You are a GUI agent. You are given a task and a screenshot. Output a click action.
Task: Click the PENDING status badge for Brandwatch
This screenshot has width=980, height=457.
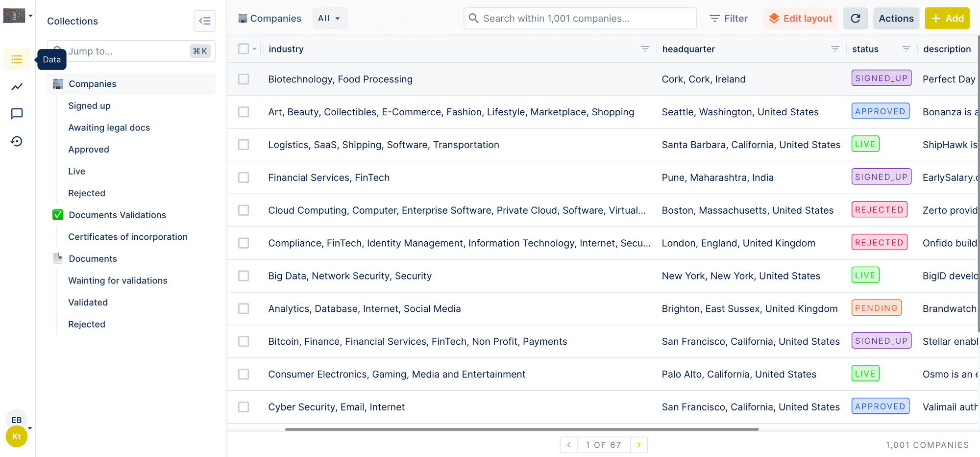click(x=876, y=308)
